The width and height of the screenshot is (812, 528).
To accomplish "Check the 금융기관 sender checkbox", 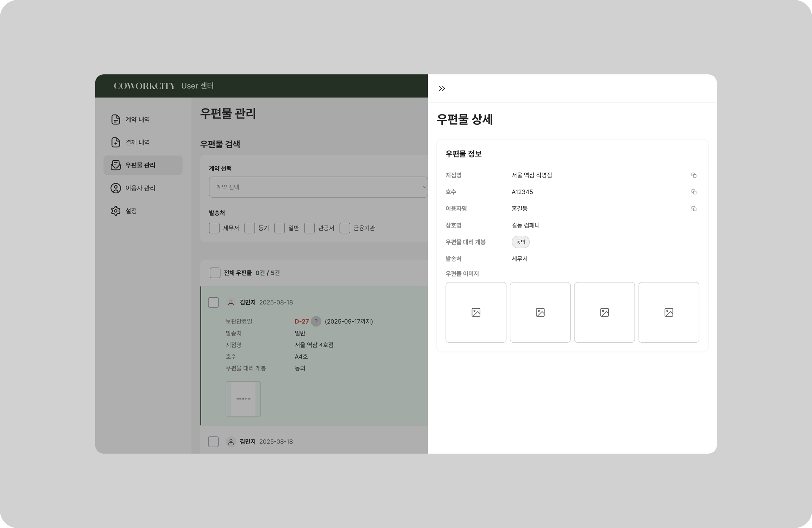I will click(345, 228).
